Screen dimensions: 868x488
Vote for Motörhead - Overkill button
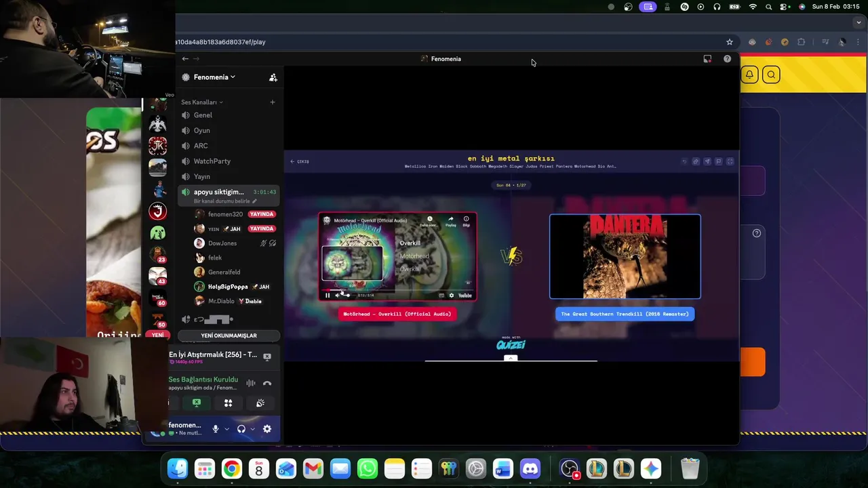(397, 314)
